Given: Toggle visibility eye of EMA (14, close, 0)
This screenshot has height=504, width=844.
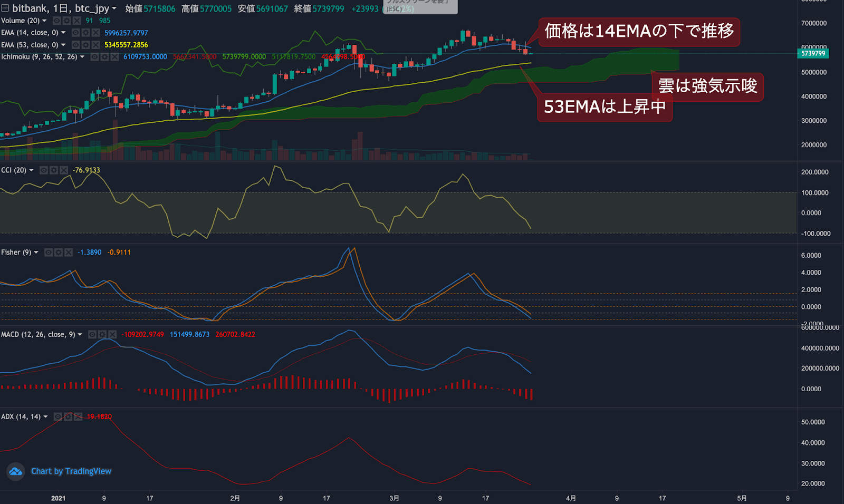Looking at the screenshot, I should tap(75, 33).
